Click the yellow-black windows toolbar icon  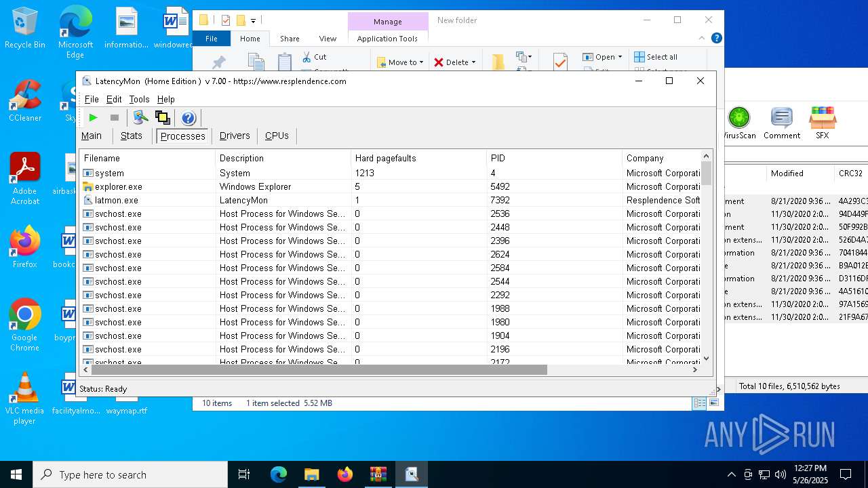[162, 117]
